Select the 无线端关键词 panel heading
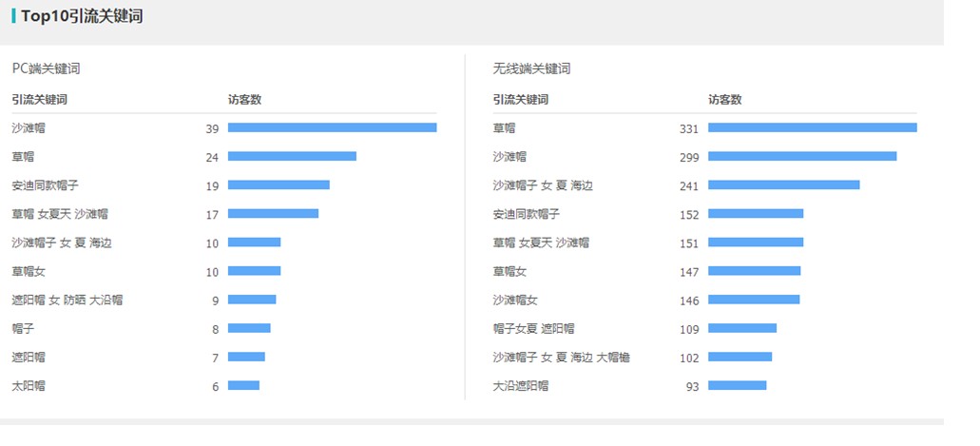This screenshot has height=446, width=980. [x=531, y=68]
